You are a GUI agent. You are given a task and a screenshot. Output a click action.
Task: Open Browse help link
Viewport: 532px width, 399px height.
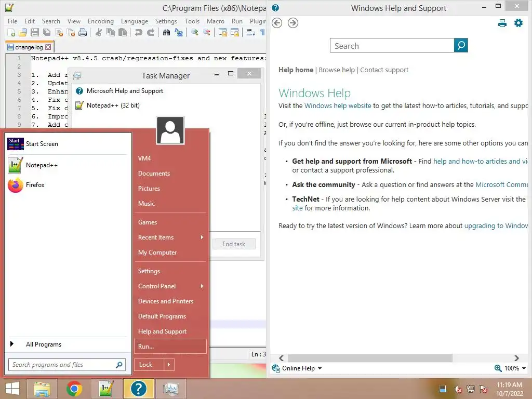pos(337,70)
